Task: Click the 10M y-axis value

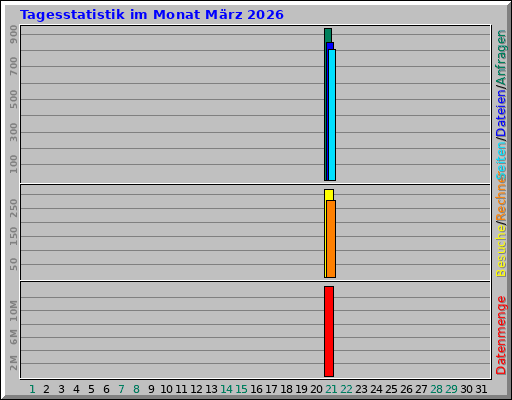Action: [x=14, y=311]
